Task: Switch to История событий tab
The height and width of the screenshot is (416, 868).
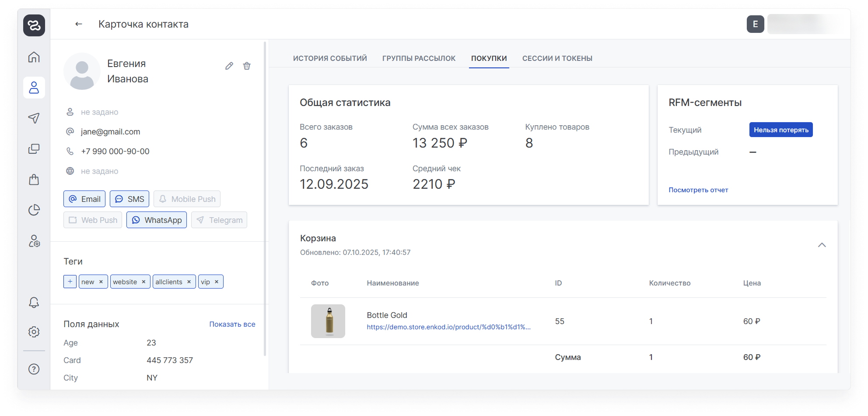Action: coord(330,58)
